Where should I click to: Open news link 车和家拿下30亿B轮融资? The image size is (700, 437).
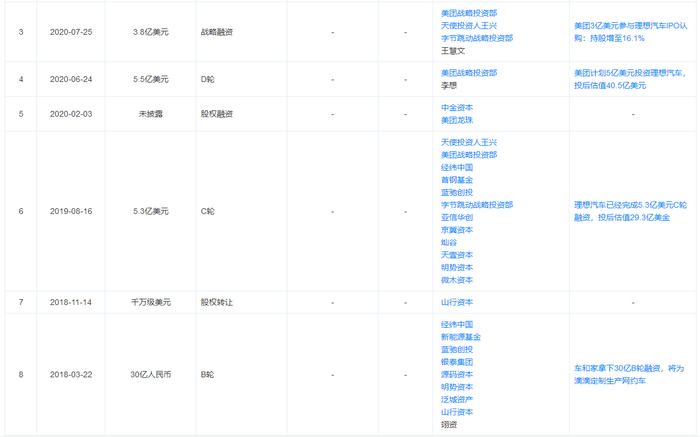(629, 375)
